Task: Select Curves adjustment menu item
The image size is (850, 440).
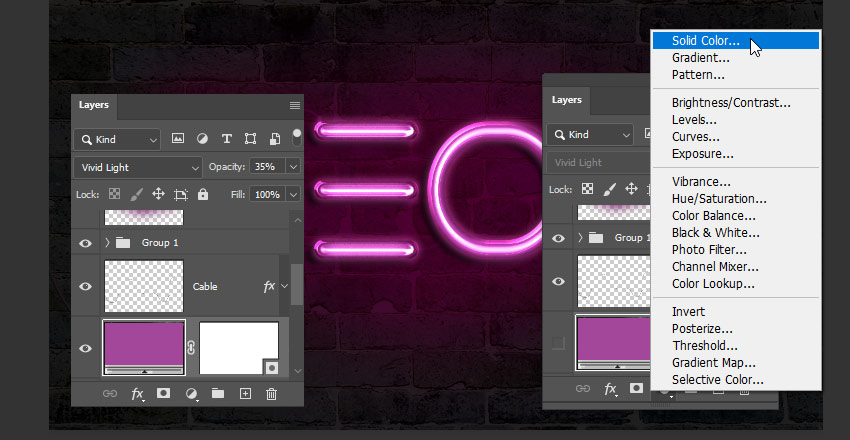Action: pyautogui.click(x=736, y=137)
